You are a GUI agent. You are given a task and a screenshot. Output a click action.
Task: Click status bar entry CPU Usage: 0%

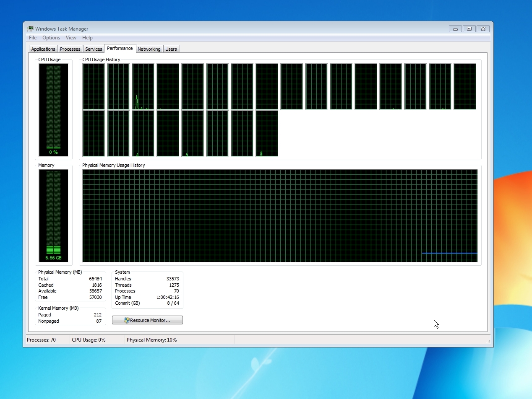[89, 340]
